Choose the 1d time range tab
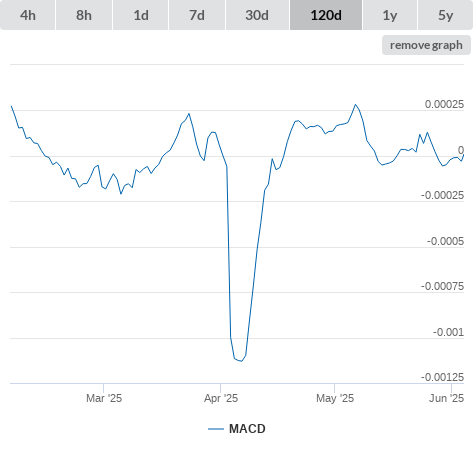Image resolution: width=474 pixels, height=455 pixels. point(141,15)
